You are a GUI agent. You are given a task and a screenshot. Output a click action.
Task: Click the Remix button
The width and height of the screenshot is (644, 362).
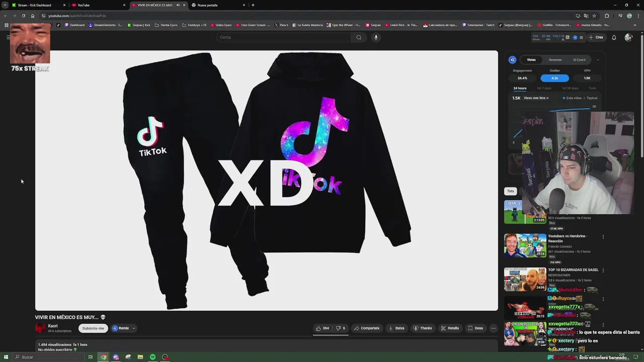[x=121, y=328]
